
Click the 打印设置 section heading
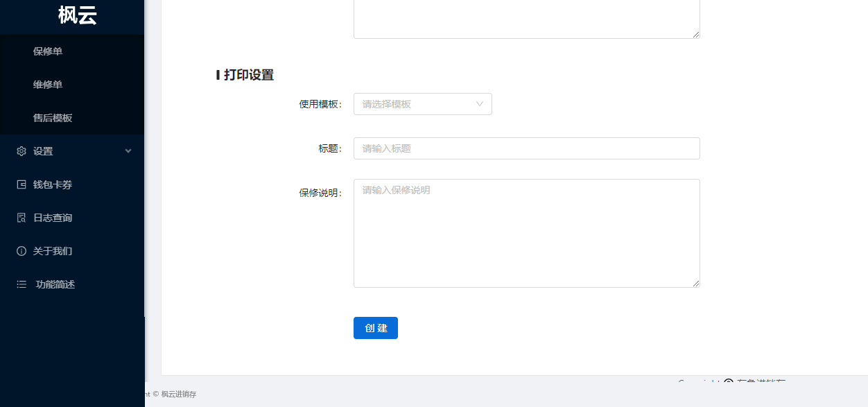(x=249, y=75)
